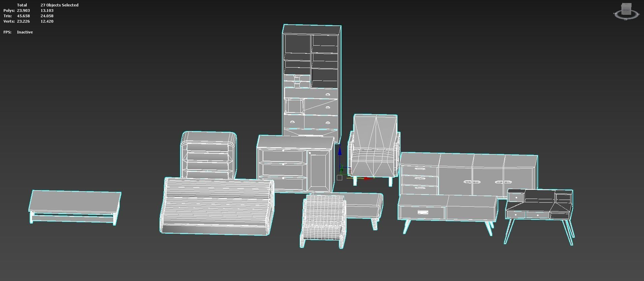The width and height of the screenshot is (644, 281).
Task: Click the W marker on ViewCube compass
Action: coord(615,13)
